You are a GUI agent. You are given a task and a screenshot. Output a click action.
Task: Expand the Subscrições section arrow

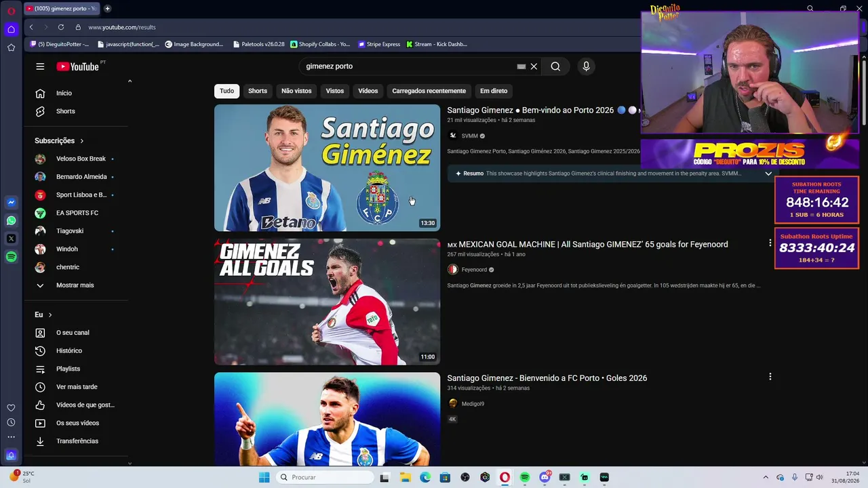[x=82, y=141]
